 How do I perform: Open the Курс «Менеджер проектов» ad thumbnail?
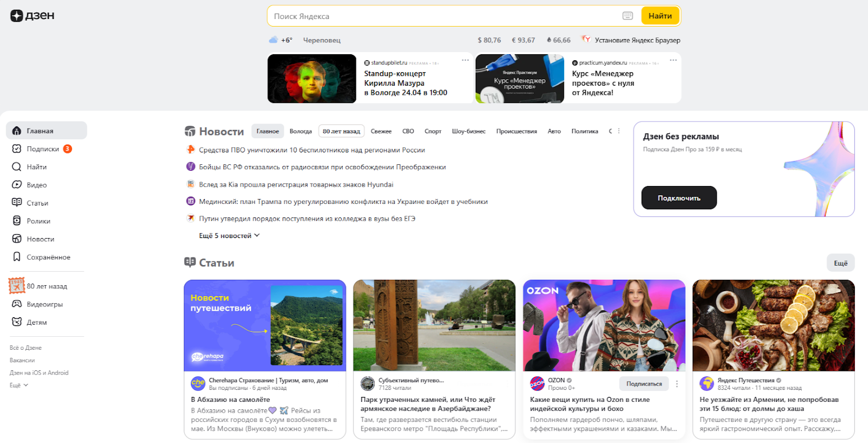[520, 79]
